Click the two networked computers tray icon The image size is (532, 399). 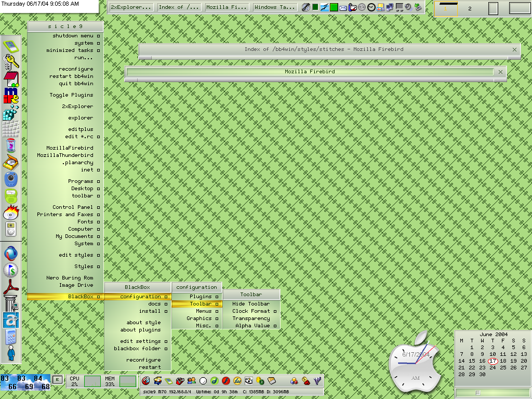tap(390, 7)
